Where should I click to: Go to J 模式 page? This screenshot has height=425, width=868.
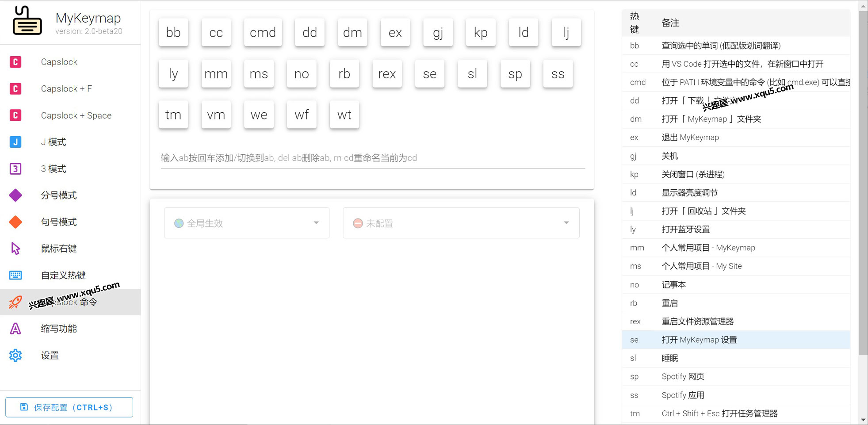pyautogui.click(x=70, y=142)
